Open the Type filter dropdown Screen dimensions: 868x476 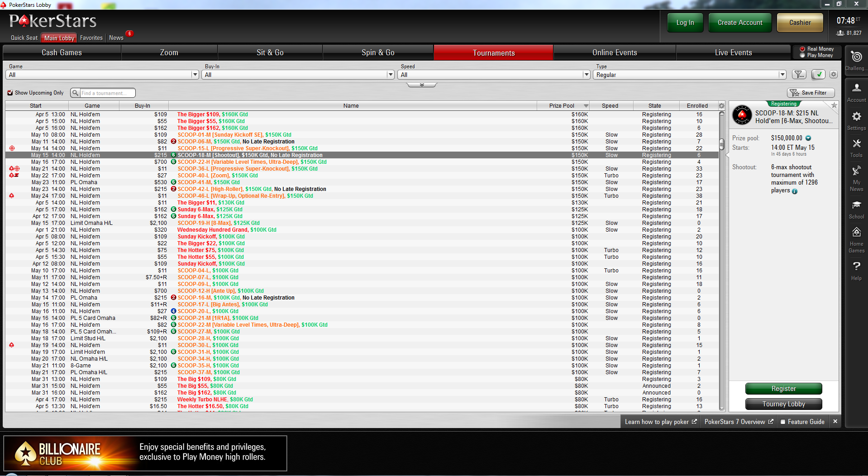point(690,75)
